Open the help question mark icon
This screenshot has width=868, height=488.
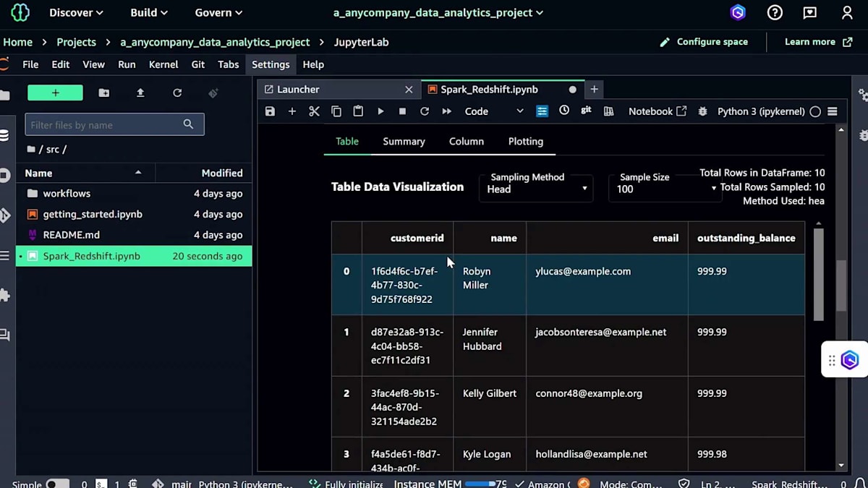775,12
